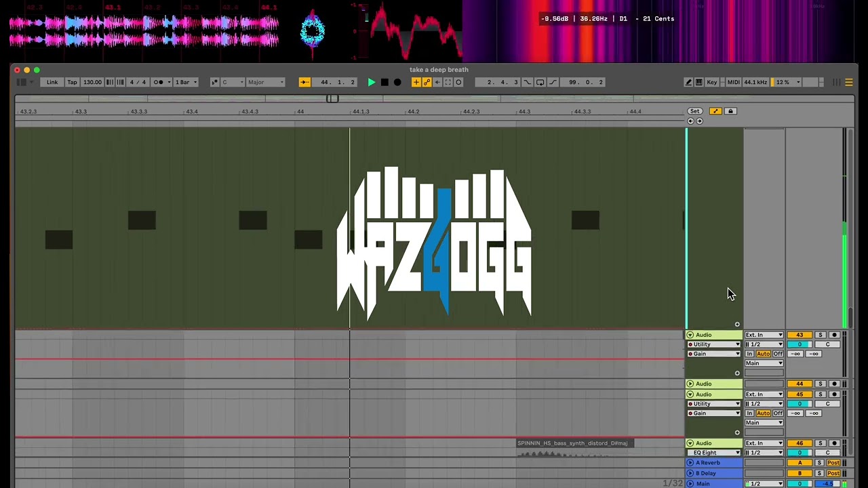
Task: Click the 4 / 4 time signature field
Action: 138,82
